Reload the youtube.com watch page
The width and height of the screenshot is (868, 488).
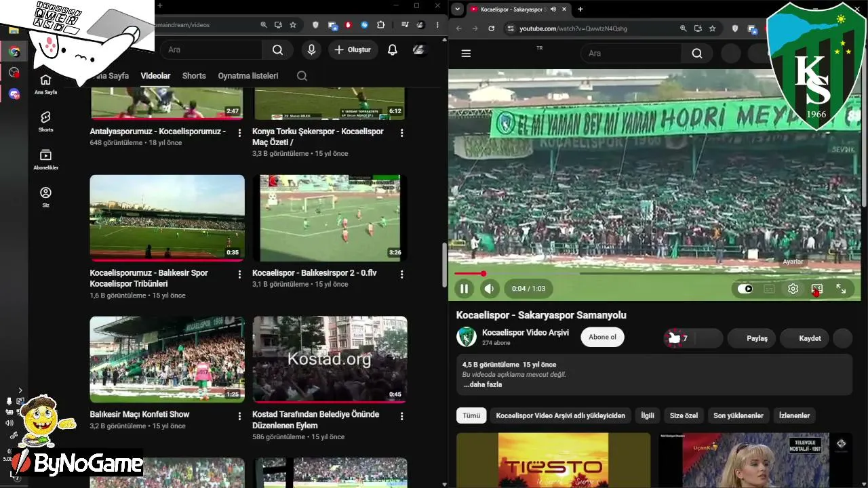[x=491, y=28]
